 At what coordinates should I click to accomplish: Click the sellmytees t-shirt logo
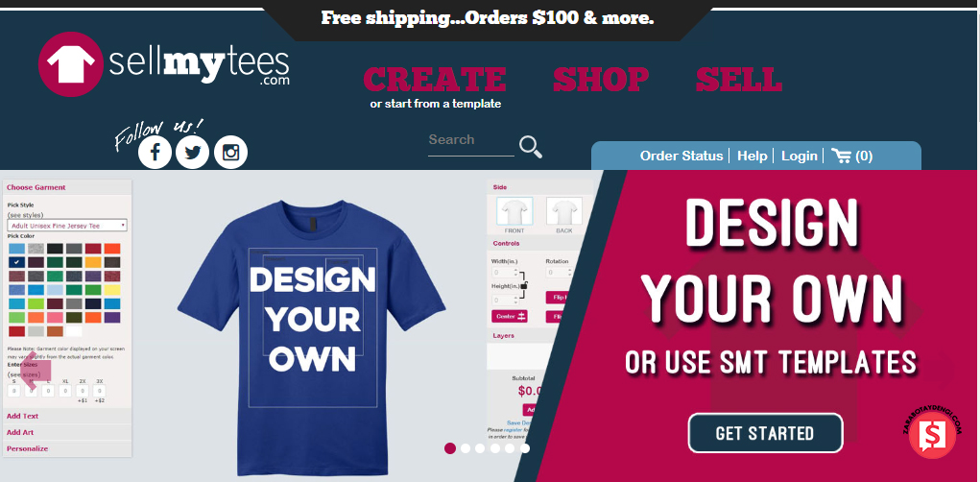(71, 64)
